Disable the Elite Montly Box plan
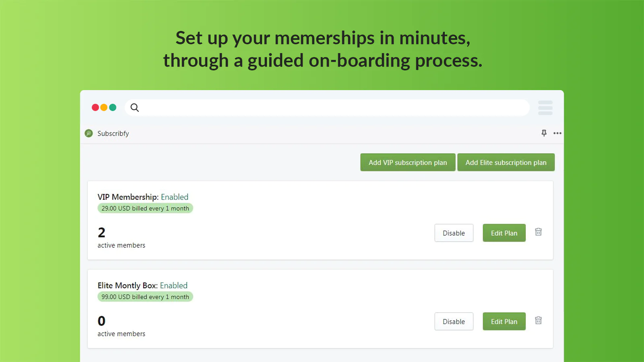Screen dimensions: 644x362 click(x=454, y=321)
